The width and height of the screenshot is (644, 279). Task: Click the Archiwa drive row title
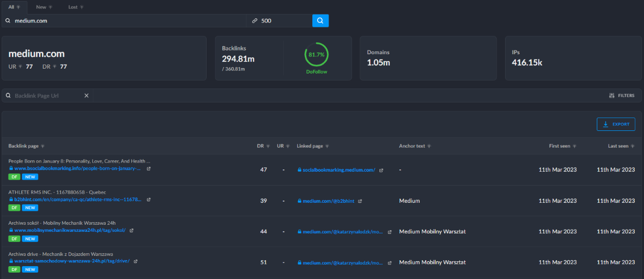[x=61, y=254]
